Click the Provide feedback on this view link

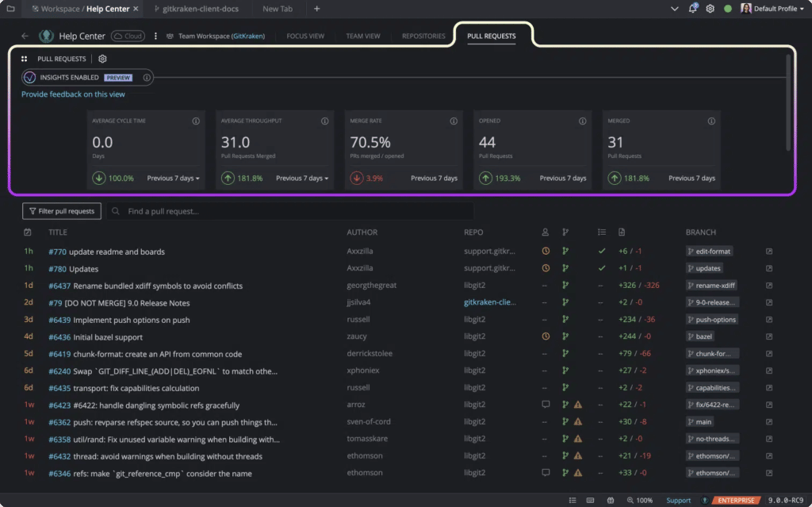[73, 94]
